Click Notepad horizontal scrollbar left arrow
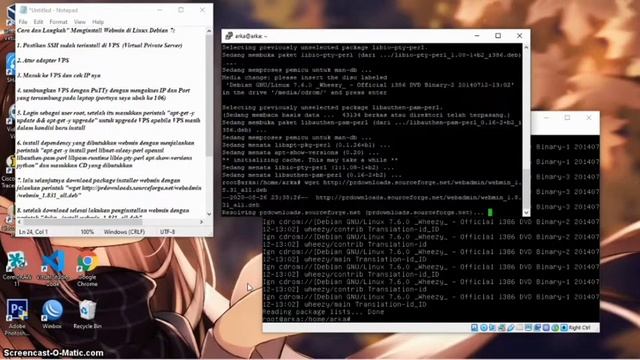Viewport: 640px width, 360px height. (20, 222)
